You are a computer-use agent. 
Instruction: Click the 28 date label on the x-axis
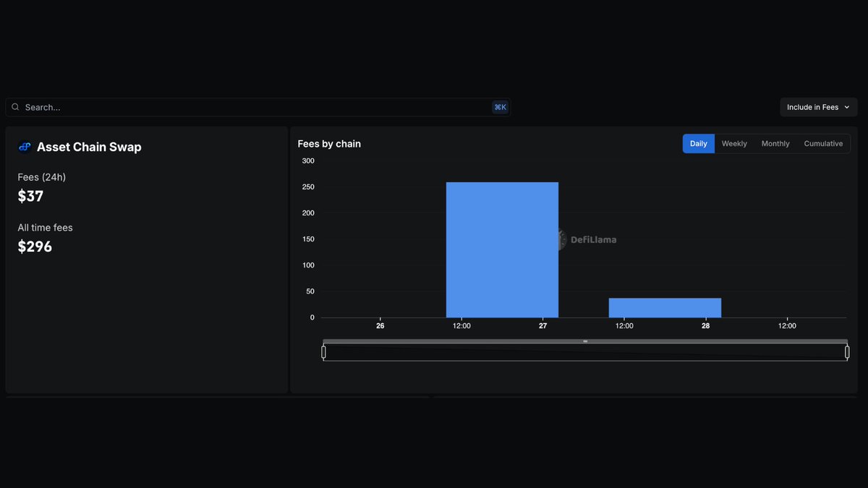click(x=706, y=326)
